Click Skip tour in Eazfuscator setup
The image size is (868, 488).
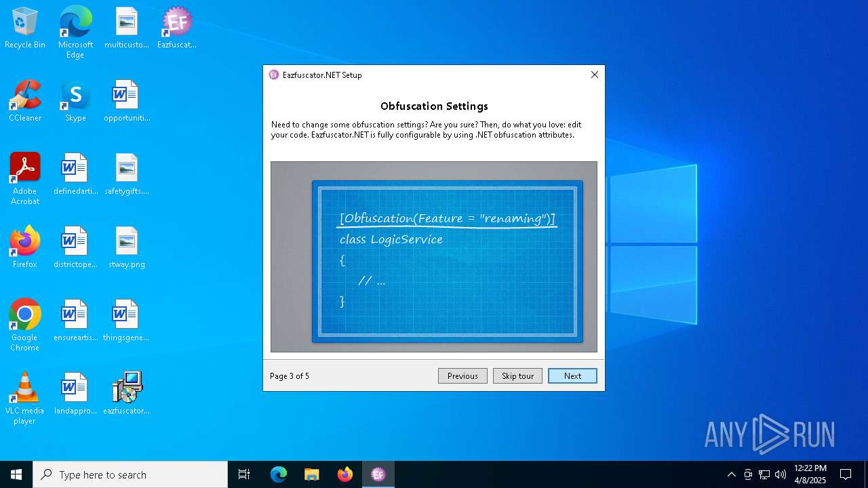point(517,376)
